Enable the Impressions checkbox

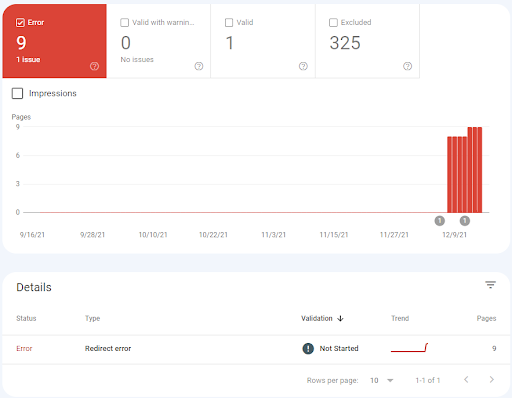tap(17, 93)
